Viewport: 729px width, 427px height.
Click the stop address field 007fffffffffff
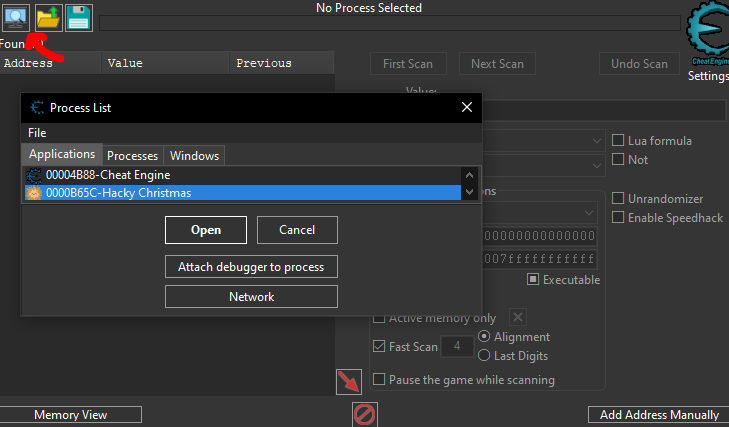(x=539, y=259)
